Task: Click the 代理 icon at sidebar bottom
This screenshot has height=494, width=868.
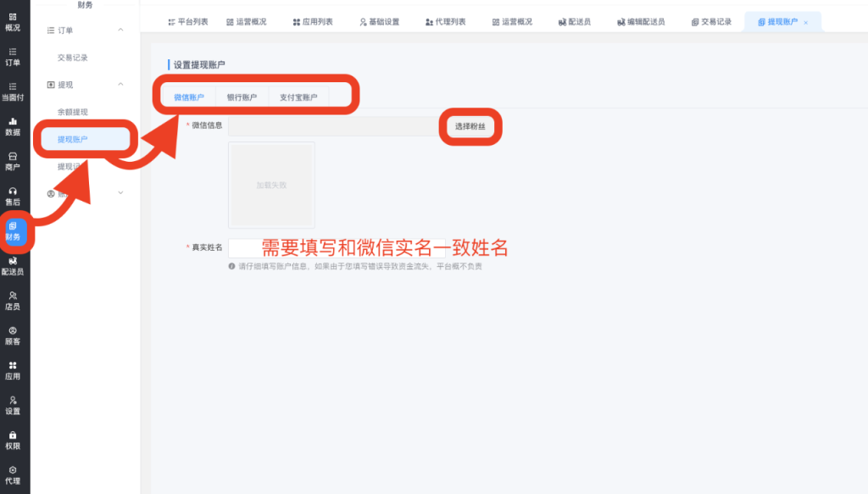Action: [13, 475]
